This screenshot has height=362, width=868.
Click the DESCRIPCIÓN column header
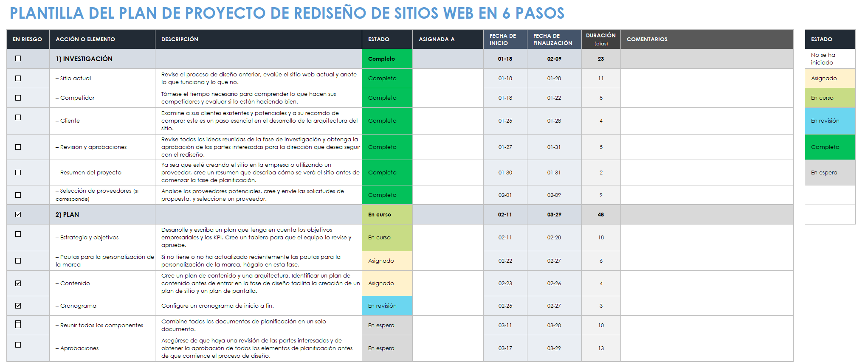[259, 39]
